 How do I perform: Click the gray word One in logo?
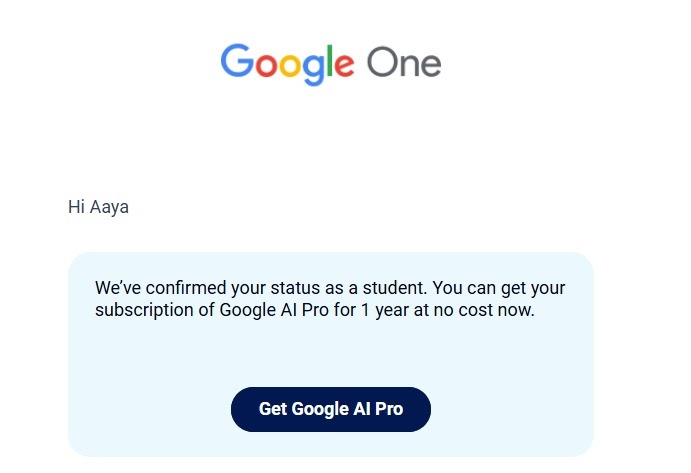click(404, 63)
